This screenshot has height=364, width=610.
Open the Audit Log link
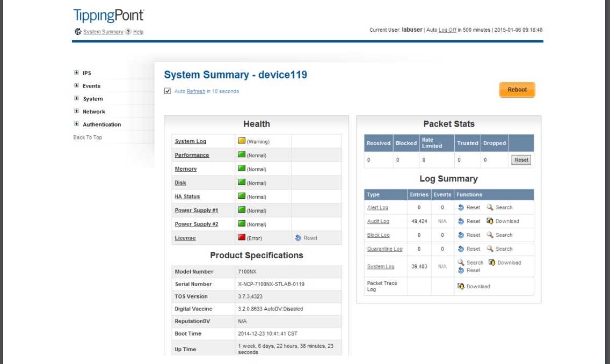378,221
